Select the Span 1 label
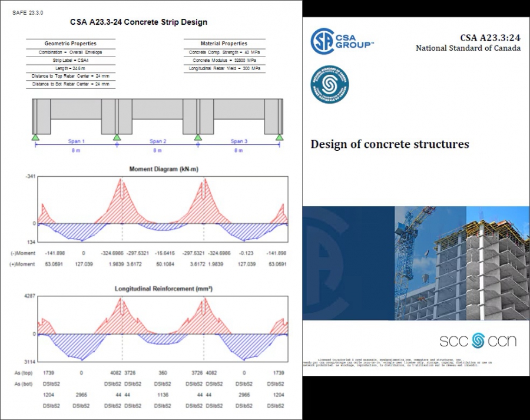Image resolution: width=530 pixels, height=420 pixels. 76,141
